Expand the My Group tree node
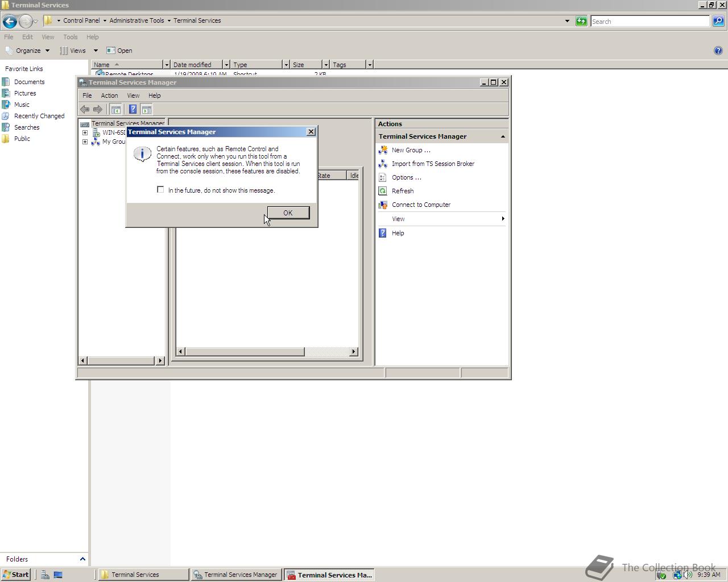 [85, 142]
